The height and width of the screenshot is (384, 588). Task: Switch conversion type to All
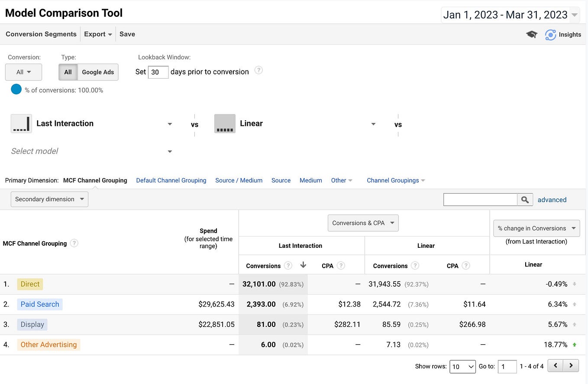tap(68, 72)
